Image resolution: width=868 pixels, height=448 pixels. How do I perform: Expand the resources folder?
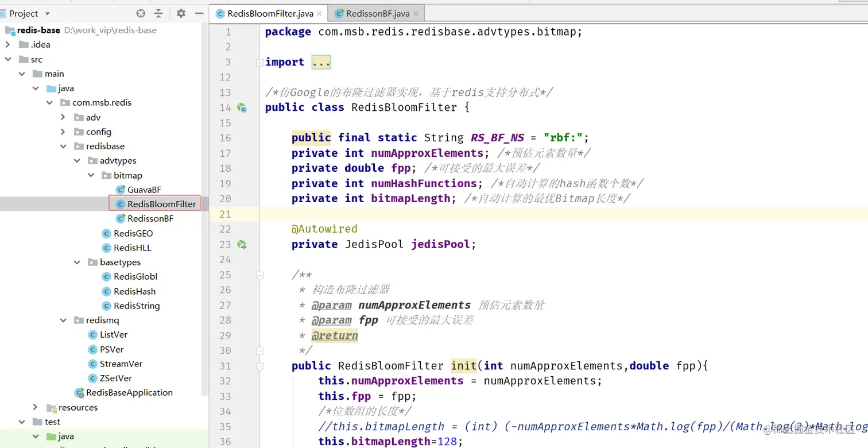(36, 407)
